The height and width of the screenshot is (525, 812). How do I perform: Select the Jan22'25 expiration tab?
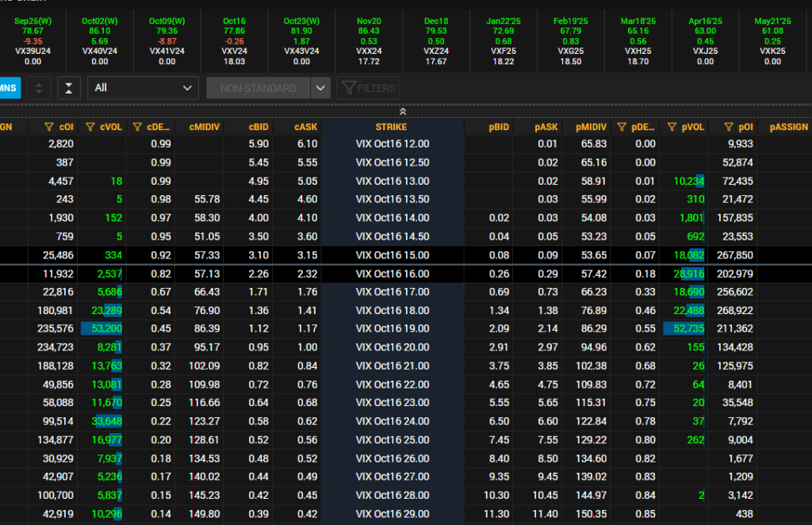pyautogui.click(x=504, y=41)
